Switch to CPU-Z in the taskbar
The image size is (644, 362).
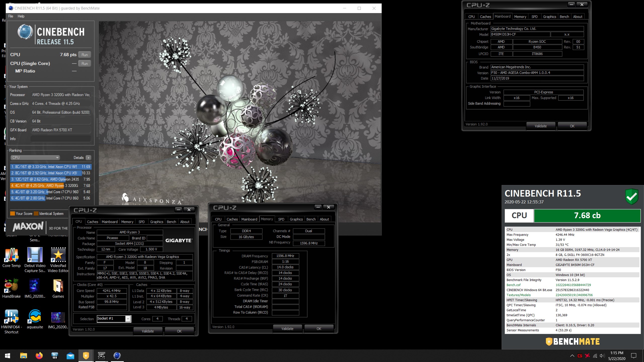point(102,356)
